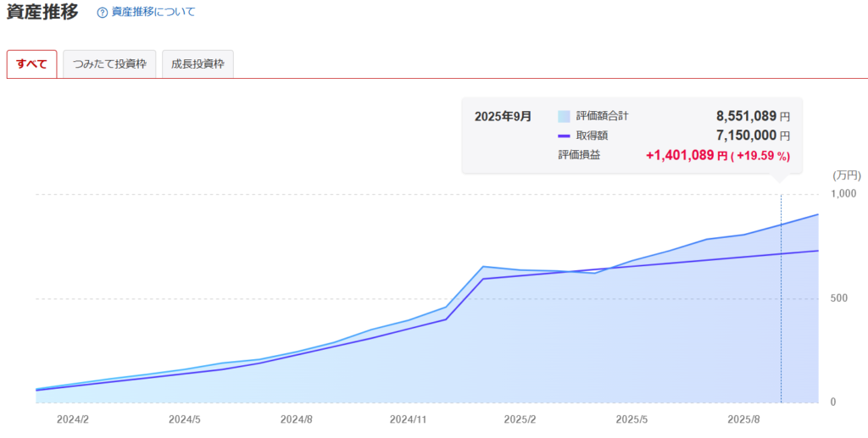Click the 2025年9月 tooltip date label
868x438 pixels.
pos(503,116)
